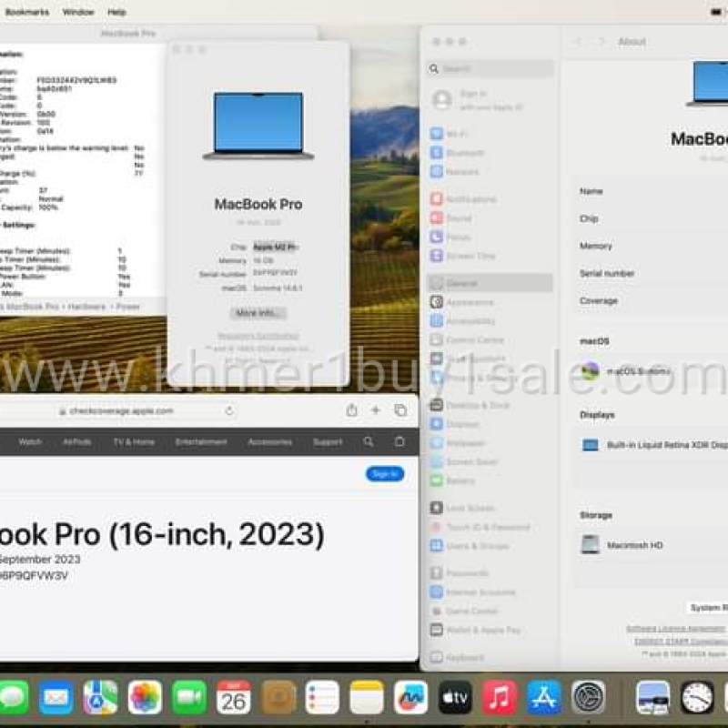Reload the checkcoverage page in Safari

click(229, 410)
